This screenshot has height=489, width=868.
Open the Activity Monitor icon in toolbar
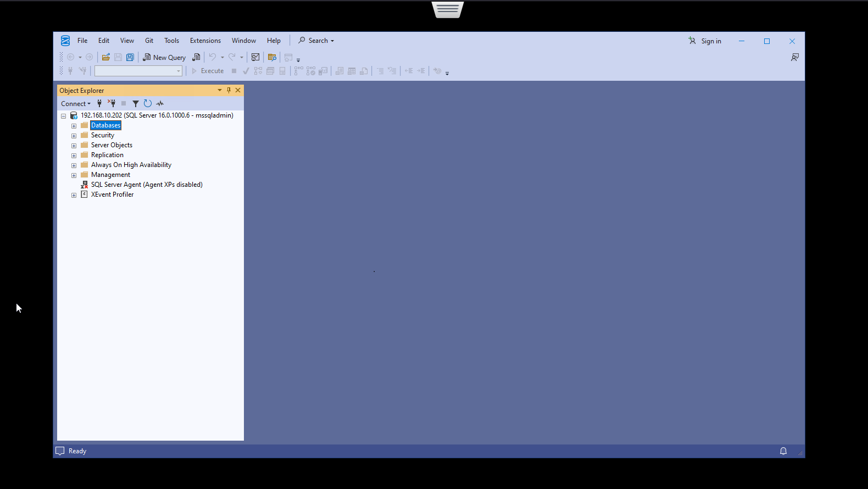255,57
